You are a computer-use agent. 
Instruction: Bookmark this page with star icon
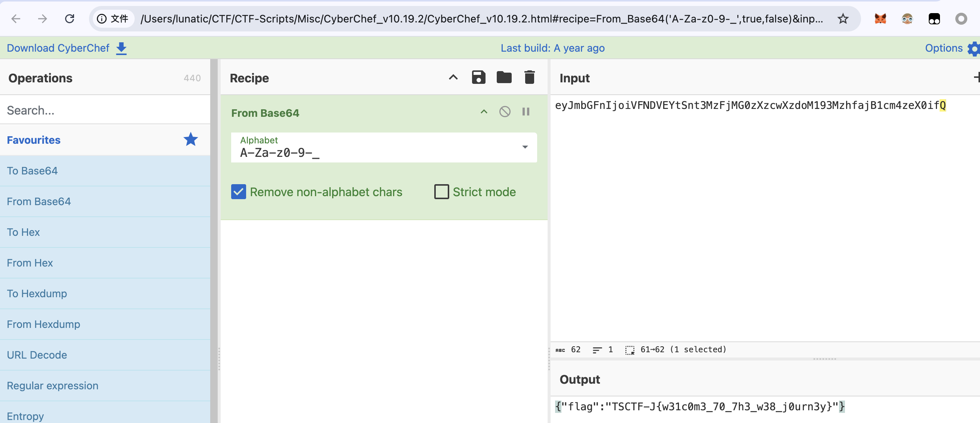843,19
